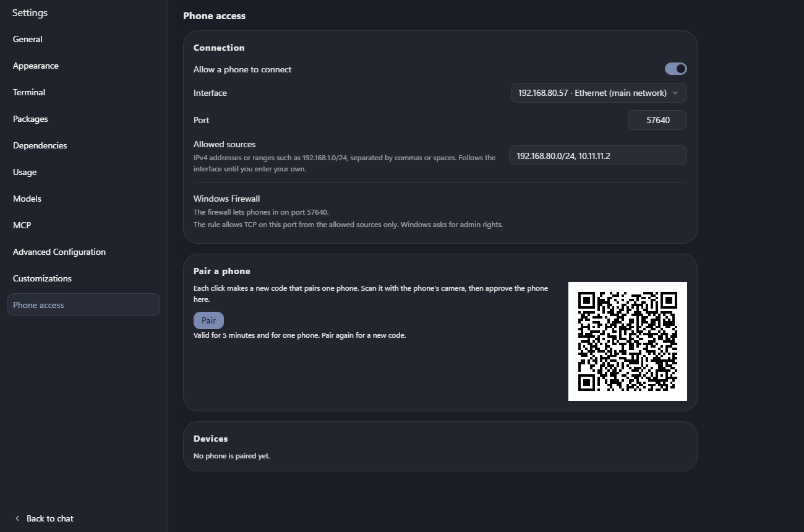Image resolution: width=804 pixels, height=532 pixels.
Task: Click the pairing QR code image
Action: (628, 341)
